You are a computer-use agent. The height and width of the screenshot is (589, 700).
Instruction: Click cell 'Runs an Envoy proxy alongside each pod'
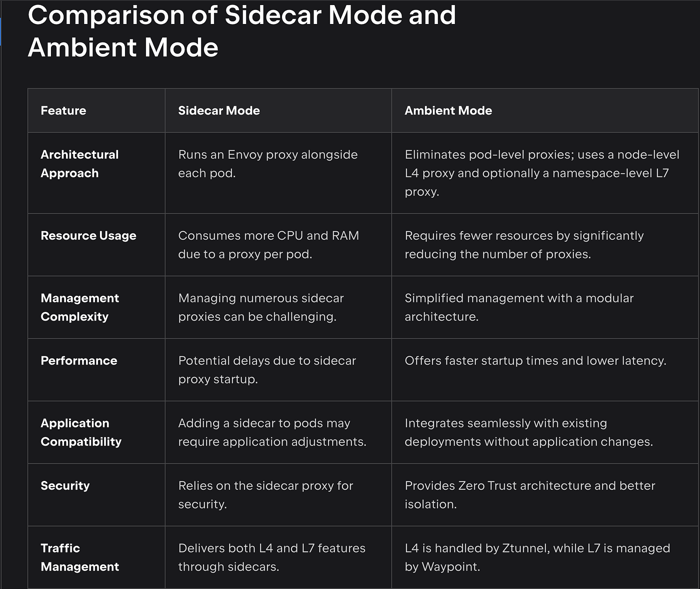point(268,164)
